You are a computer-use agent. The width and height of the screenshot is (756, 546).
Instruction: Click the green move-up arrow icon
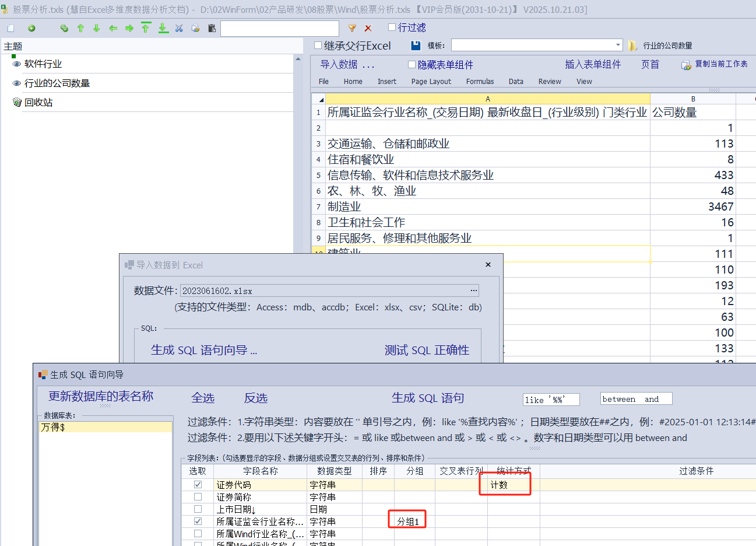80,28
